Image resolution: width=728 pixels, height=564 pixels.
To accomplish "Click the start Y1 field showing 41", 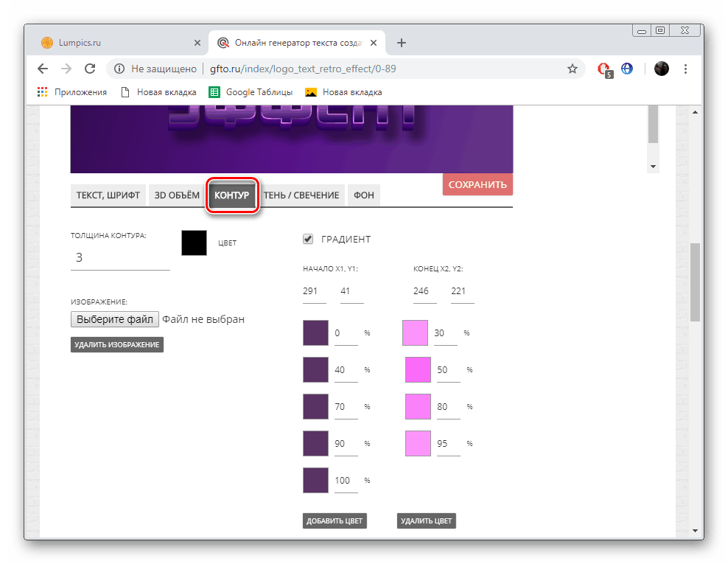I will (x=352, y=292).
